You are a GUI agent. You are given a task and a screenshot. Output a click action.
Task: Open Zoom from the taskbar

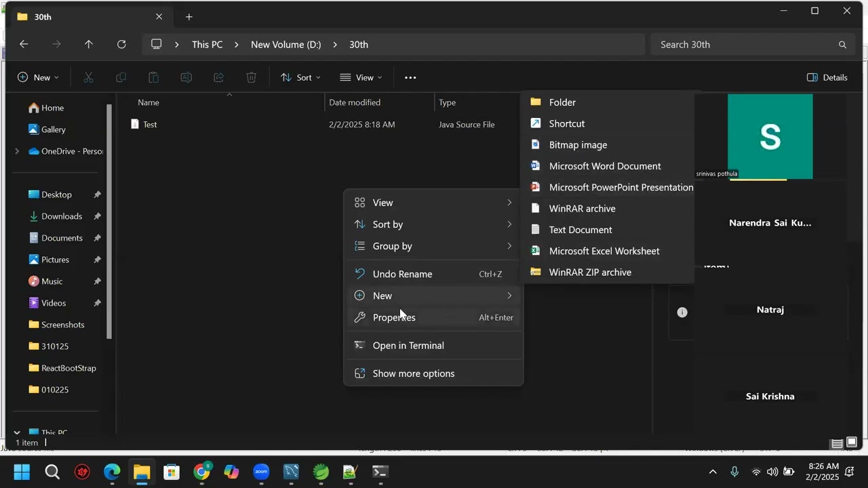click(261, 472)
